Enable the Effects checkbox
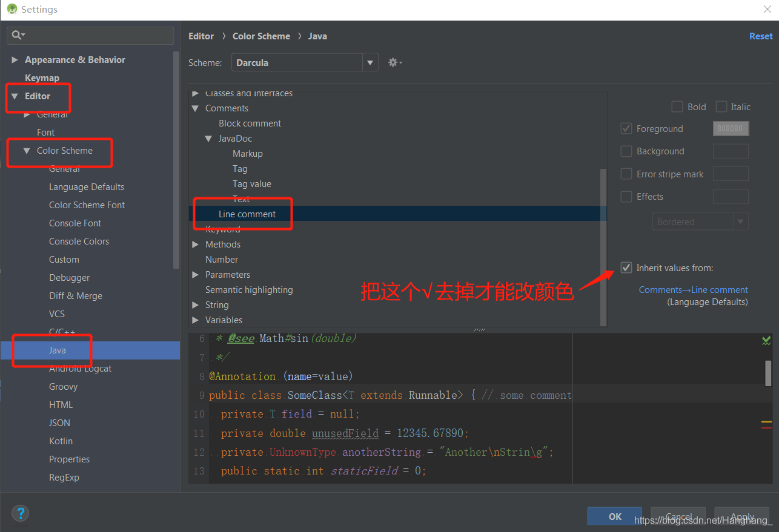The image size is (779, 532). click(626, 196)
